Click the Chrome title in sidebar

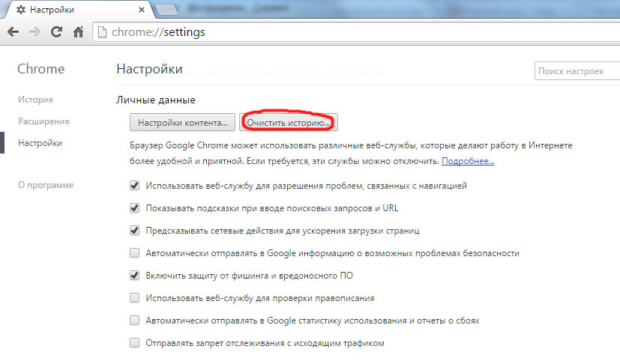[x=40, y=69]
